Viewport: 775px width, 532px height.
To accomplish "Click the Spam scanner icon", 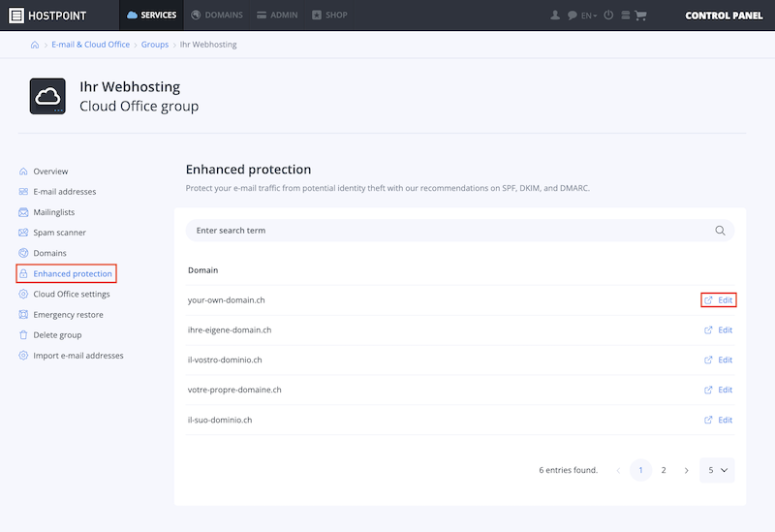I will pos(23,233).
